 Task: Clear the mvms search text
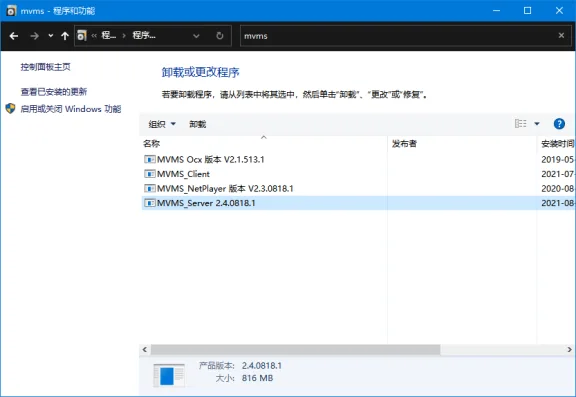561,36
